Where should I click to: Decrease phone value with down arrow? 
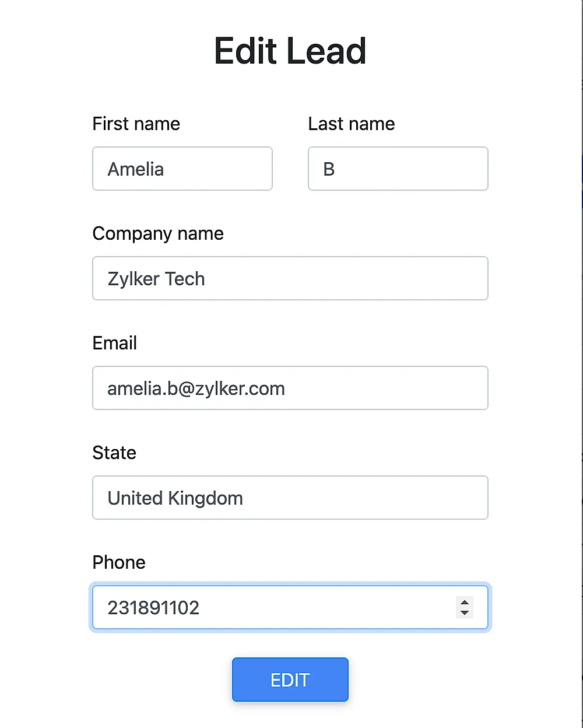pos(465,612)
